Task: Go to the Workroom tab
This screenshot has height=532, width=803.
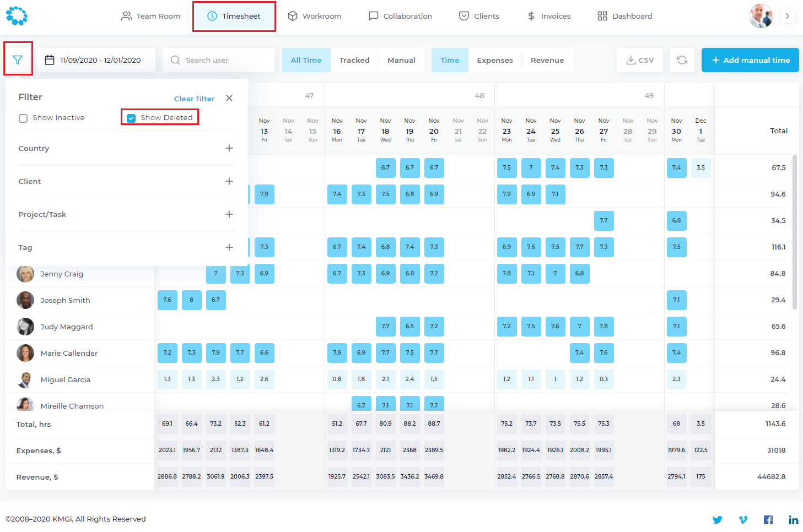Action: point(315,16)
